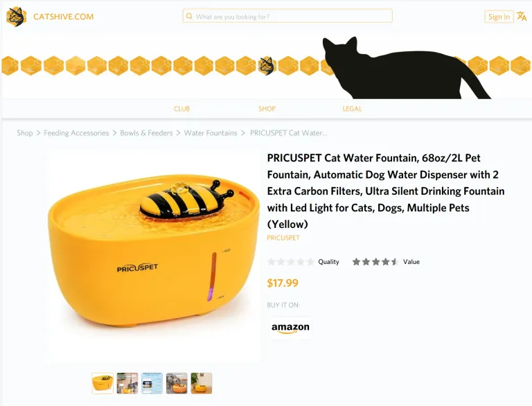This screenshot has height=406, width=532.
Task: Open the Amazon buy button
Action: click(290, 328)
